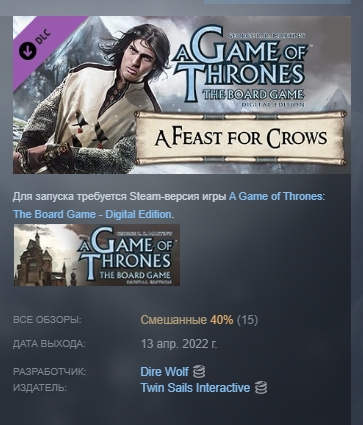Follow the A Game of Thrones: link text
This screenshot has height=425, width=363.
coord(277,196)
